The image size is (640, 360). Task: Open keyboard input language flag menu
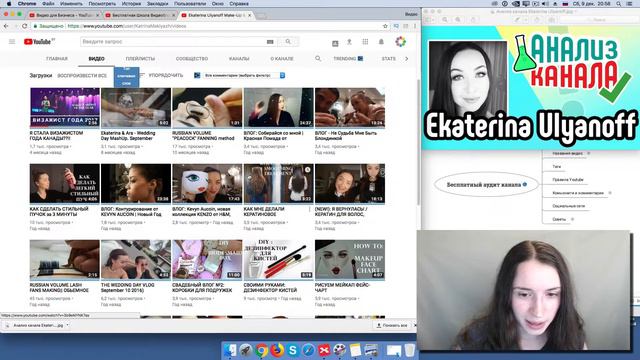click(565, 4)
